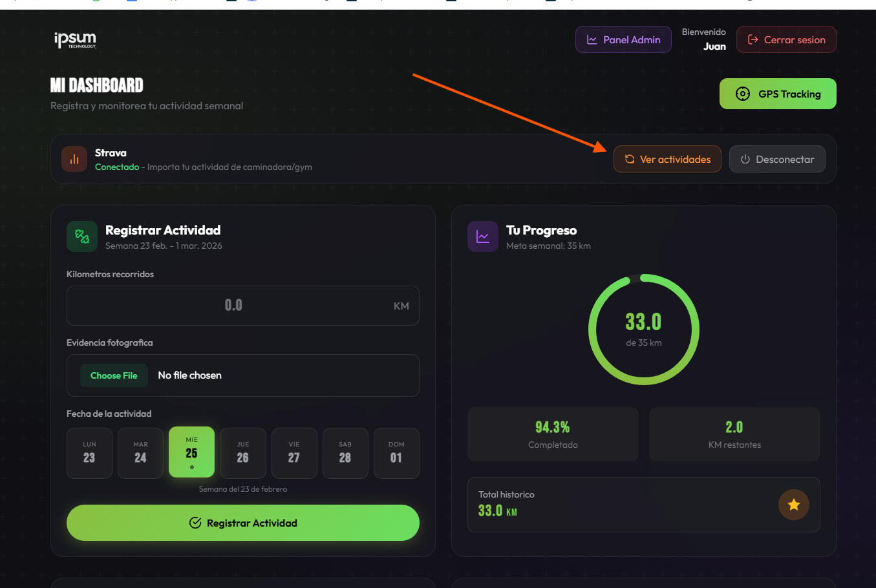Click Cerrar sesion to log out
This screenshot has height=588, width=876.
tap(786, 39)
